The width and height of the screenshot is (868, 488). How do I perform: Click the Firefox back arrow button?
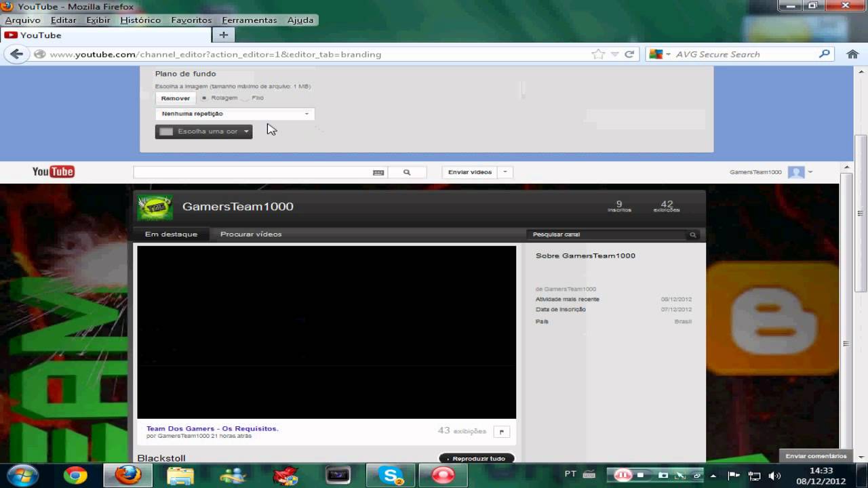coord(17,54)
